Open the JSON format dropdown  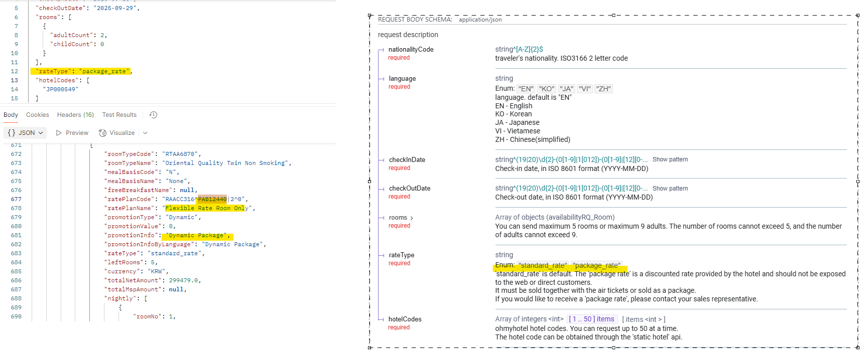point(26,133)
